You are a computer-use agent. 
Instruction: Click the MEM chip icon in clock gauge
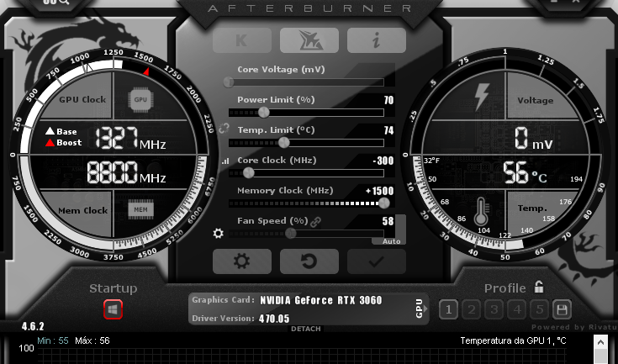click(x=140, y=209)
